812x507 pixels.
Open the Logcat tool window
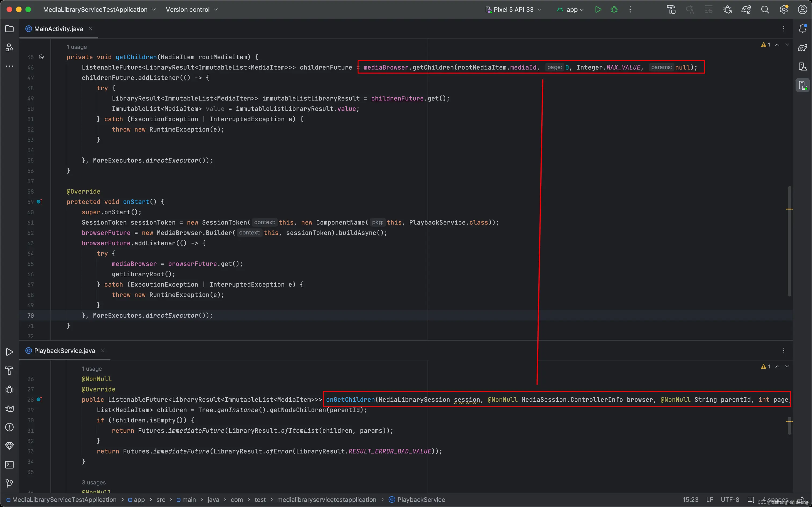[9, 408]
